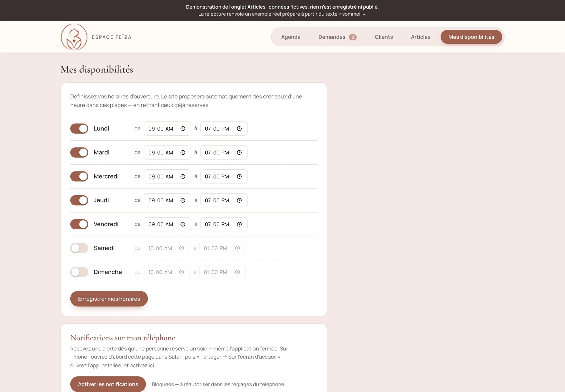
Task: Switch to the Agenda tab
Action: pyautogui.click(x=291, y=37)
